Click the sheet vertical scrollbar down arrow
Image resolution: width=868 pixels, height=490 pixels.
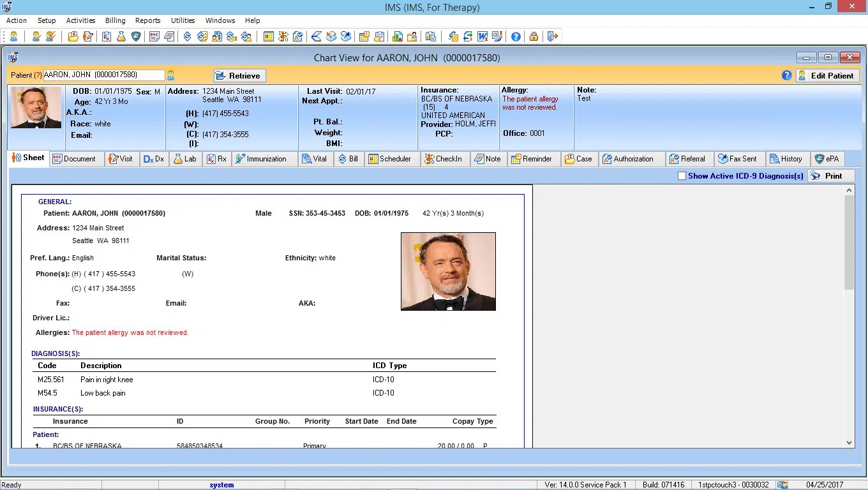[849, 443]
